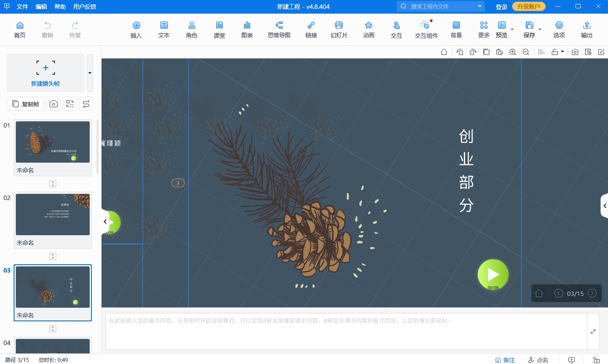Expand the 预览 dropdown arrow
608x364 pixels.
512,30
